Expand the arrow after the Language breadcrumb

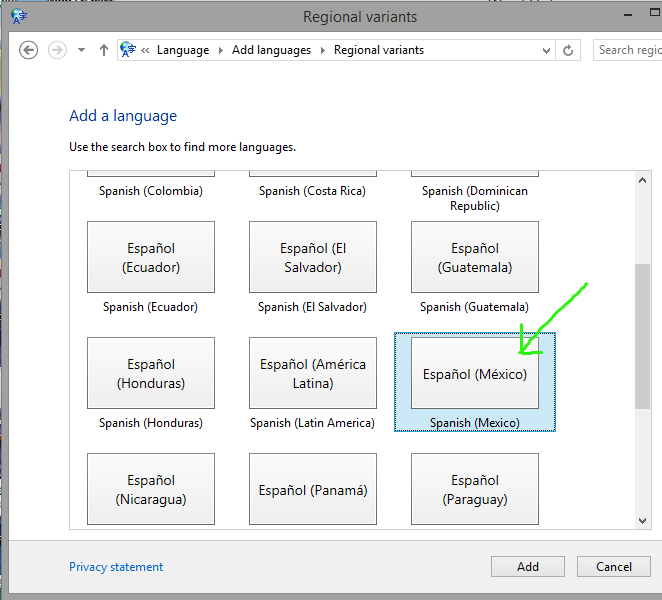click(220, 50)
